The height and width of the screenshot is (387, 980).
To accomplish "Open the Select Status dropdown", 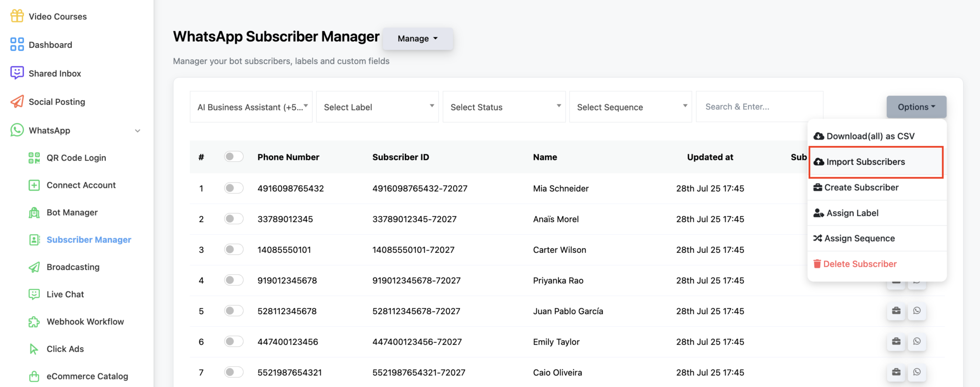I will pyautogui.click(x=504, y=107).
